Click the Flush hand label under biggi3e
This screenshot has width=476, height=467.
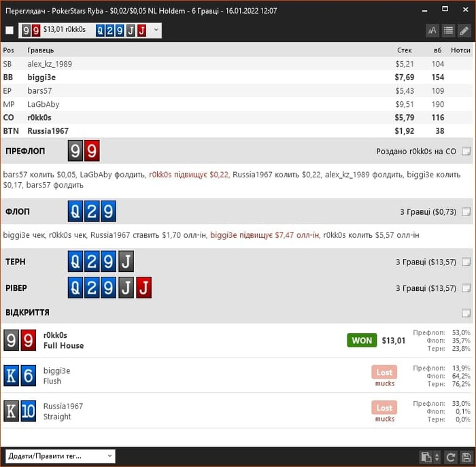(52, 381)
